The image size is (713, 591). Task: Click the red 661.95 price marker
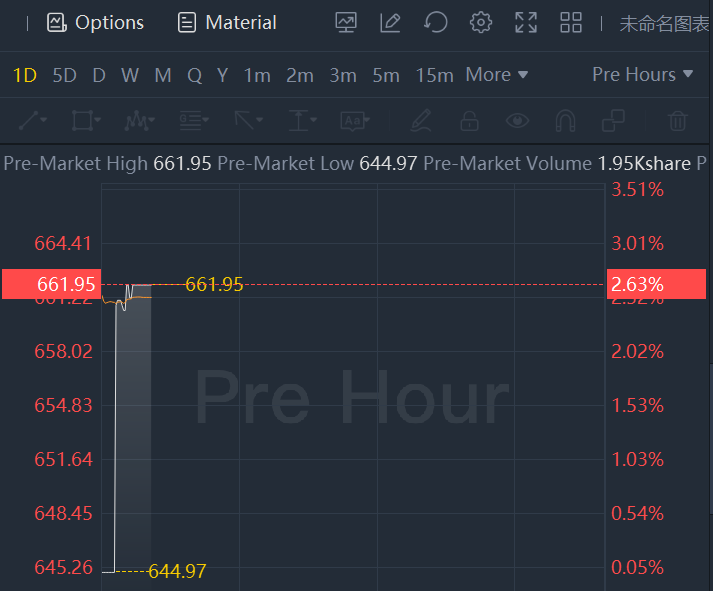50,284
